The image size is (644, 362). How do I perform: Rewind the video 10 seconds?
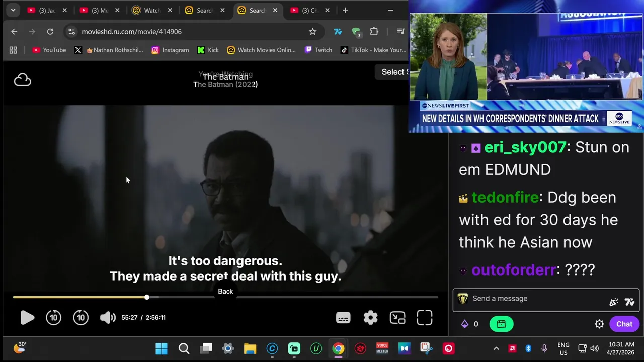click(54, 317)
